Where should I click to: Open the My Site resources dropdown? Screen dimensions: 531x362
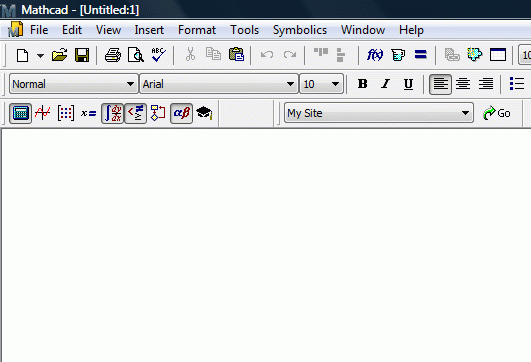379,113
